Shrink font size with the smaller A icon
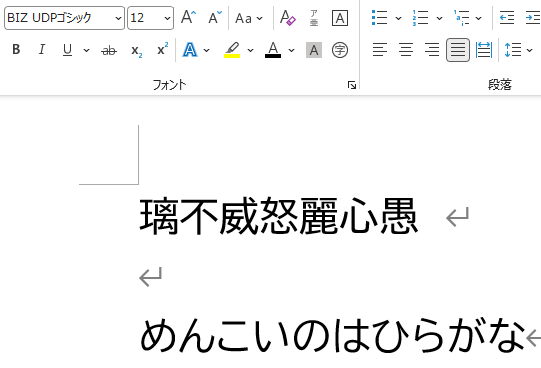The height and width of the screenshot is (368, 541). pyautogui.click(x=215, y=17)
